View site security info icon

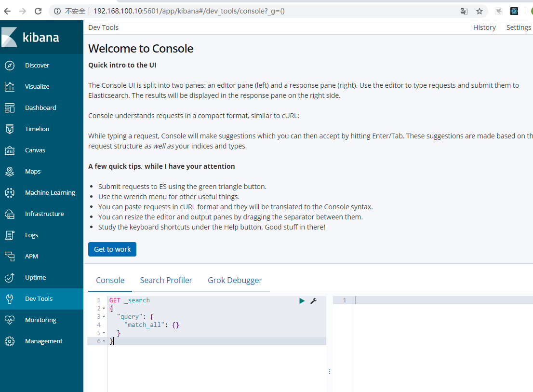[57, 11]
